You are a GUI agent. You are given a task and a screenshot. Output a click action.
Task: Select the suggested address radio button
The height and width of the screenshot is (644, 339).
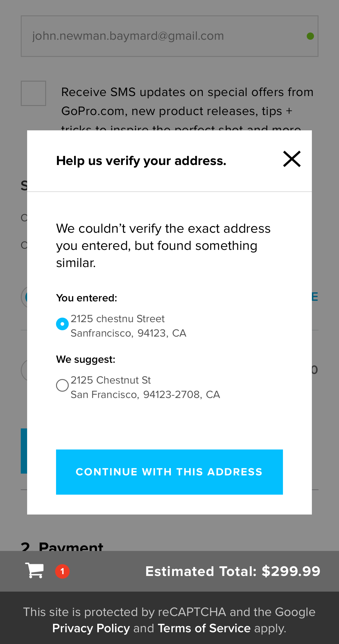(62, 385)
